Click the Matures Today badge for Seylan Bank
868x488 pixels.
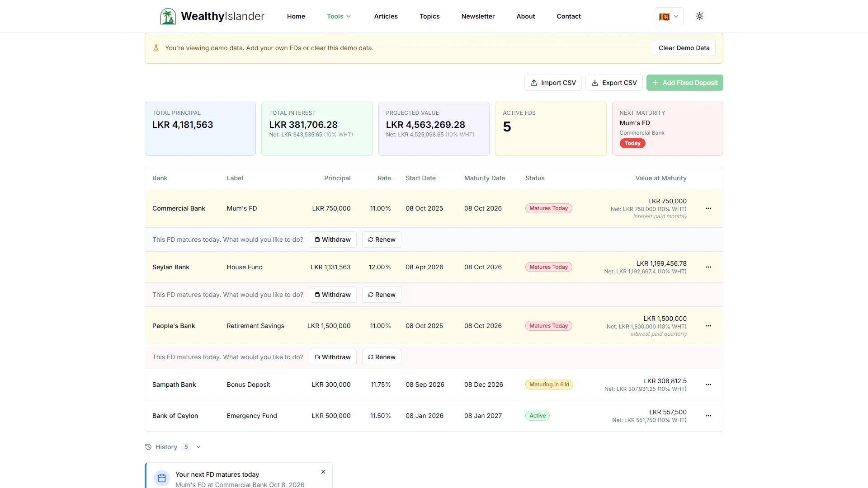coord(549,267)
